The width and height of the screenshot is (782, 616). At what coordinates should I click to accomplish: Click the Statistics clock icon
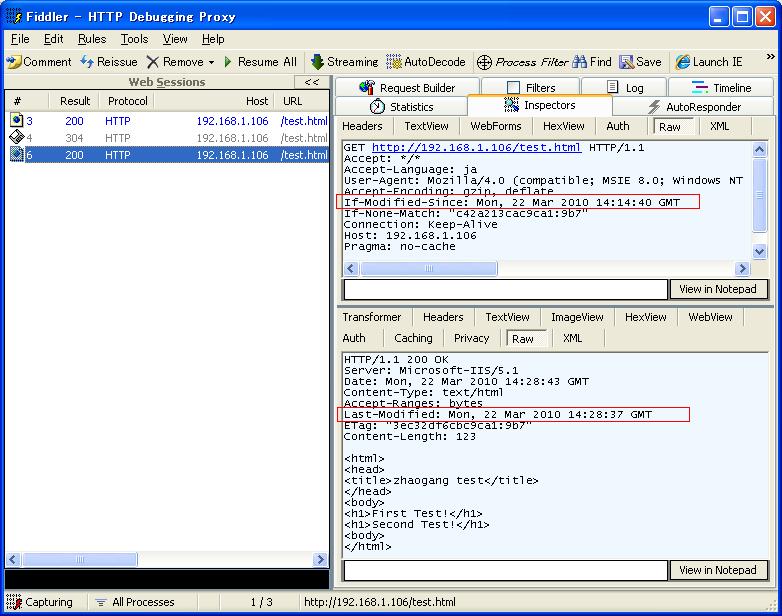pyautogui.click(x=378, y=106)
